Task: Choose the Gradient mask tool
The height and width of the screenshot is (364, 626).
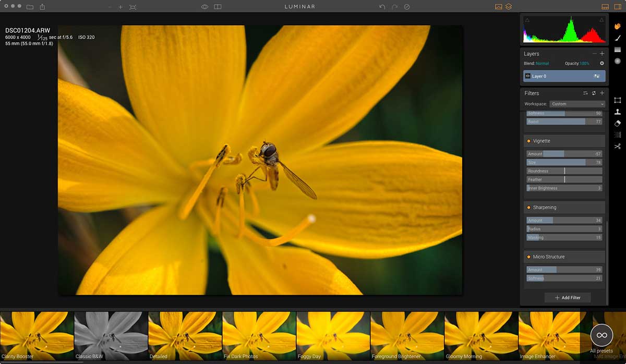Action: pos(618,50)
